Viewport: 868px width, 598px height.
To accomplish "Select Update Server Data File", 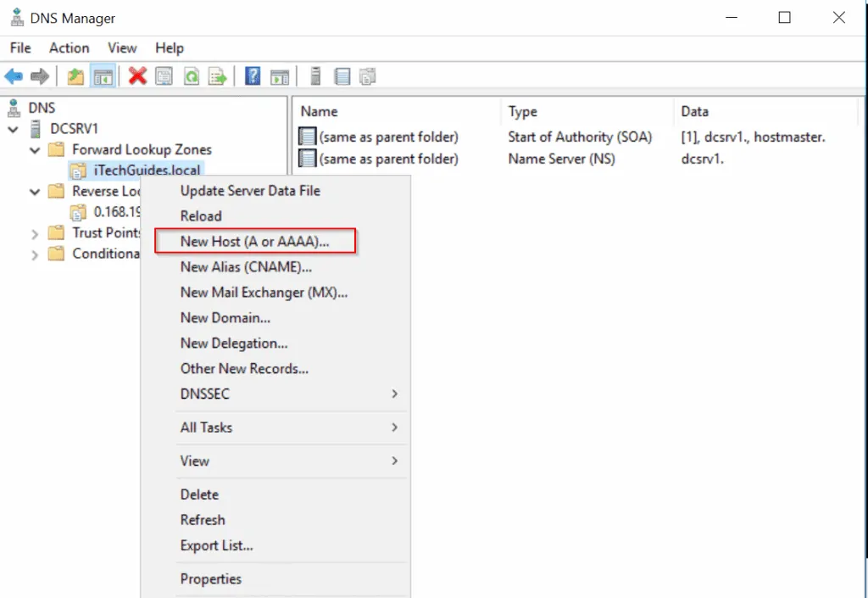I will pos(250,191).
